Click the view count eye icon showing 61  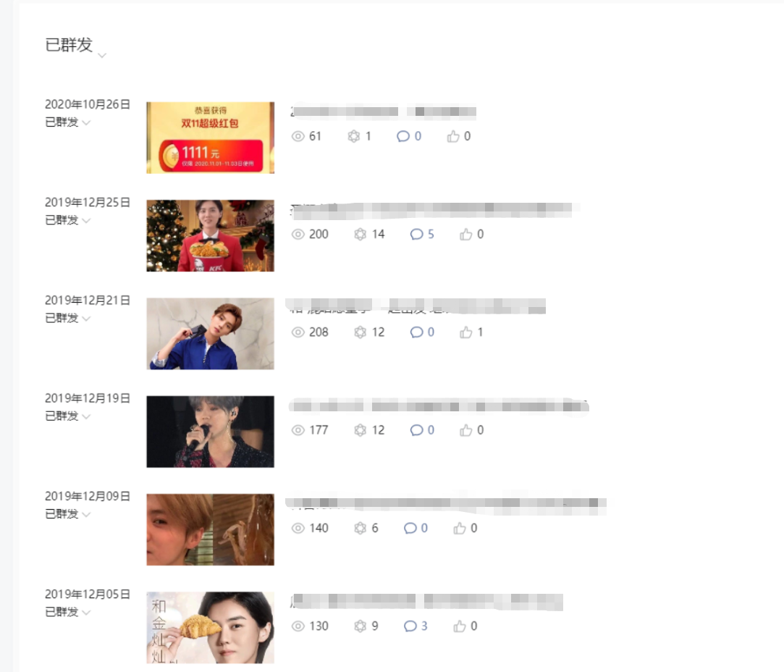(x=298, y=136)
